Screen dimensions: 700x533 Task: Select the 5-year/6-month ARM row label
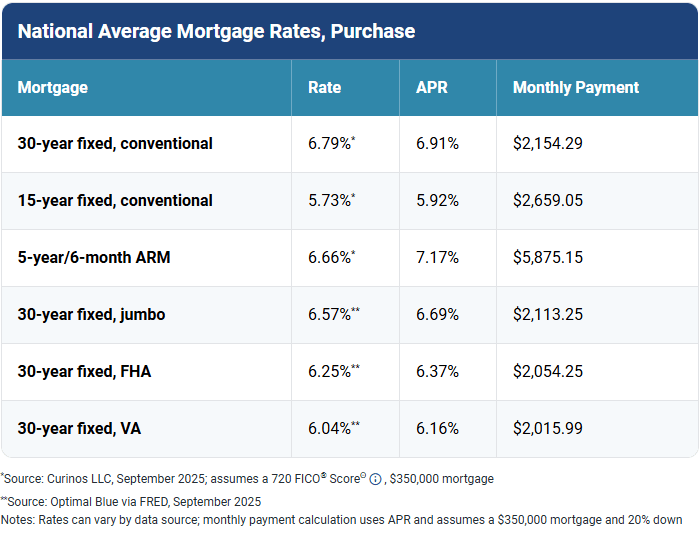pyautogui.click(x=94, y=257)
